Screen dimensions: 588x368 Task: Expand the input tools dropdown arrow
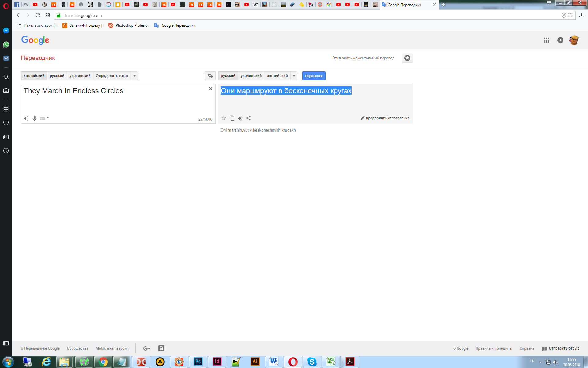(48, 118)
